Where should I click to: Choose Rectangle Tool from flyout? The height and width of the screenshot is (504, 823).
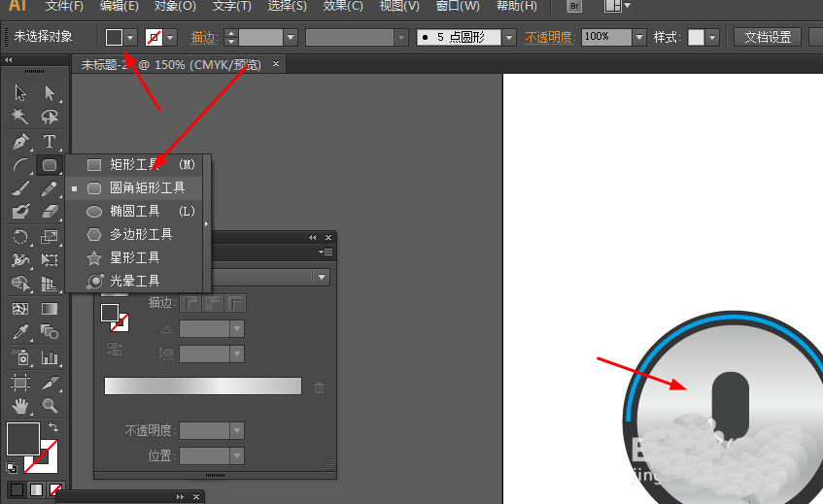click(x=135, y=165)
